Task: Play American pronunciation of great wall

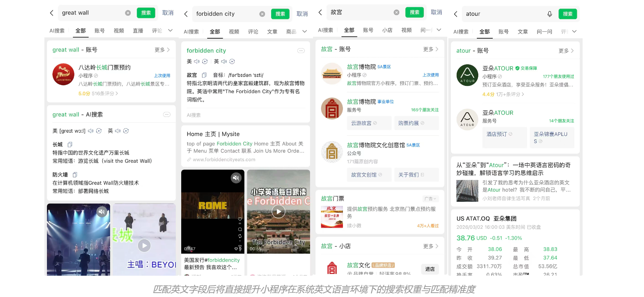Action: pos(91,131)
